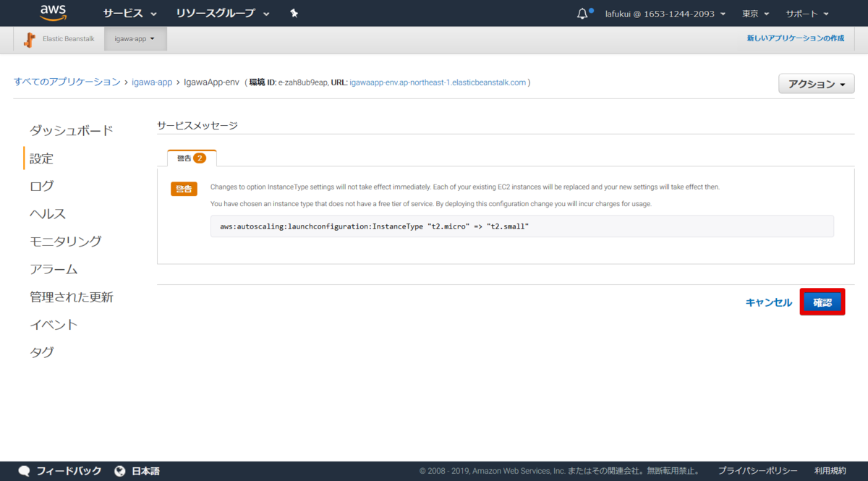868x481 pixels.
Task: Open the サポート dropdown
Action: click(x=807, y=14)
